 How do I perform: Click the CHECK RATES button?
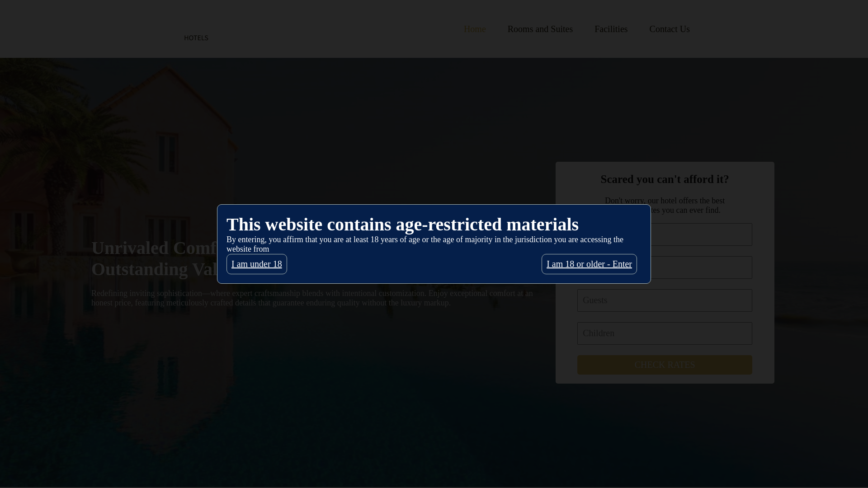coord(665,365)
